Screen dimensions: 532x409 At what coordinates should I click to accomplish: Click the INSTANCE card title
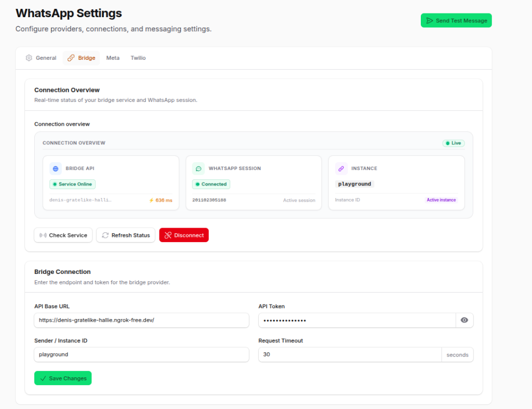[364, 168]
